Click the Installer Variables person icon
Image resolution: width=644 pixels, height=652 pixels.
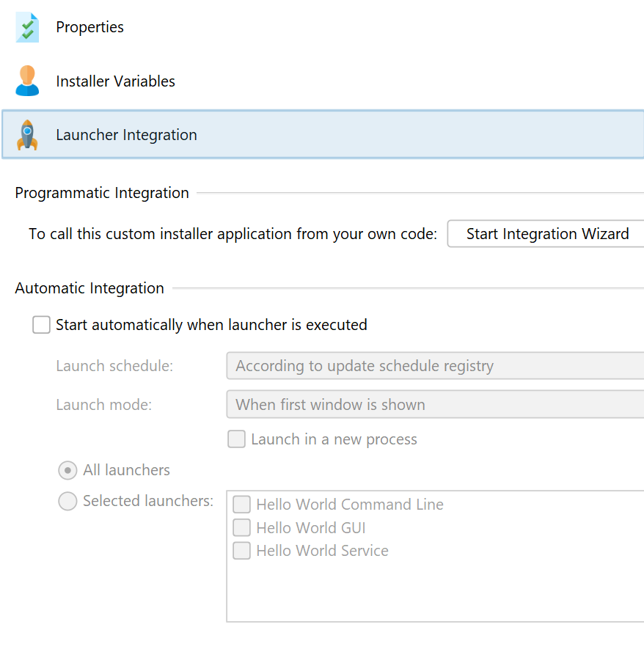point(27,81)
